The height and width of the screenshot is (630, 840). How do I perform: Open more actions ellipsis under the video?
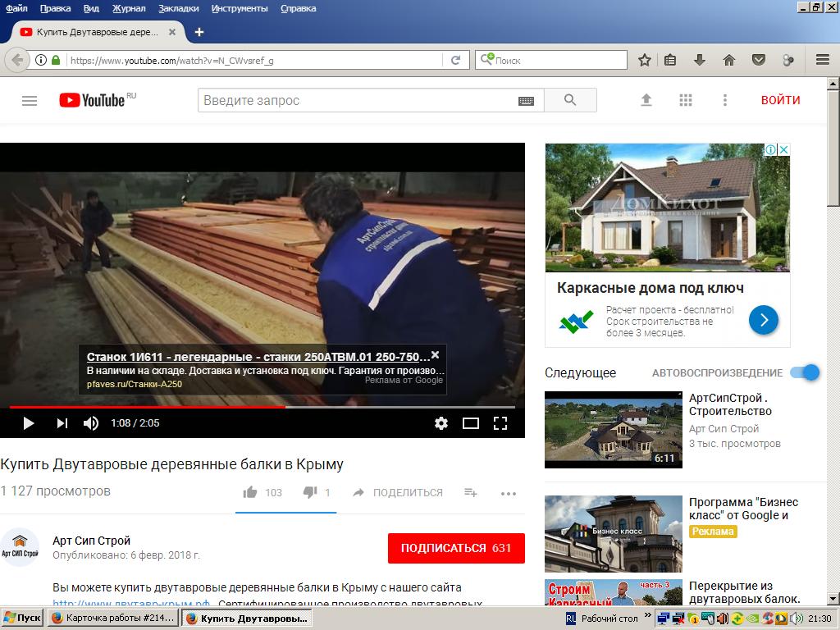(x=509, y=493)
